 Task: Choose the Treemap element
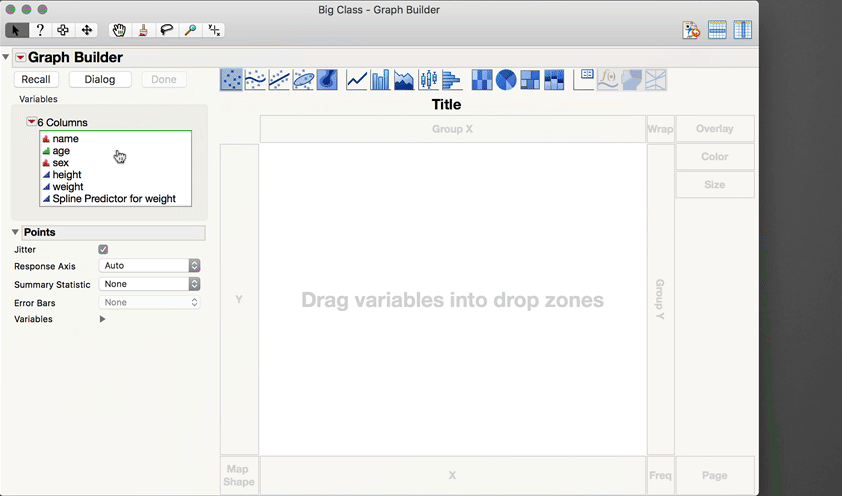pyautogui.click(x=530, y=80)
